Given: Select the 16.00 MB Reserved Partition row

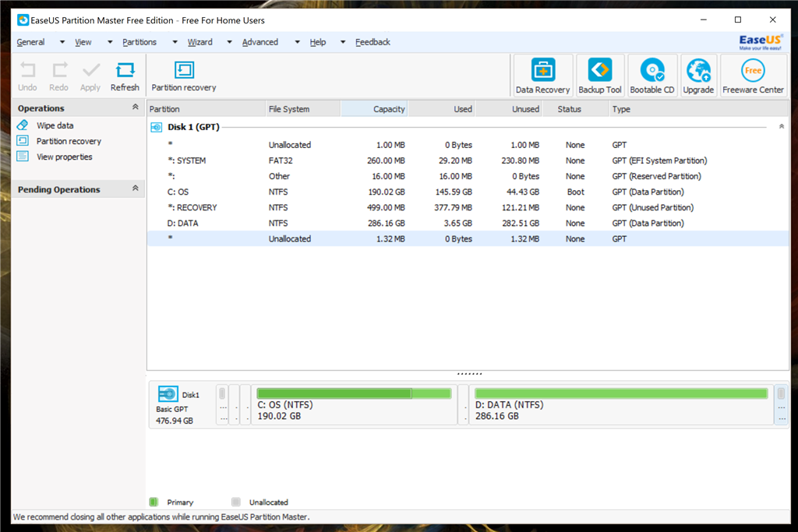Looking at the screenshot, I should click(468, 177).
